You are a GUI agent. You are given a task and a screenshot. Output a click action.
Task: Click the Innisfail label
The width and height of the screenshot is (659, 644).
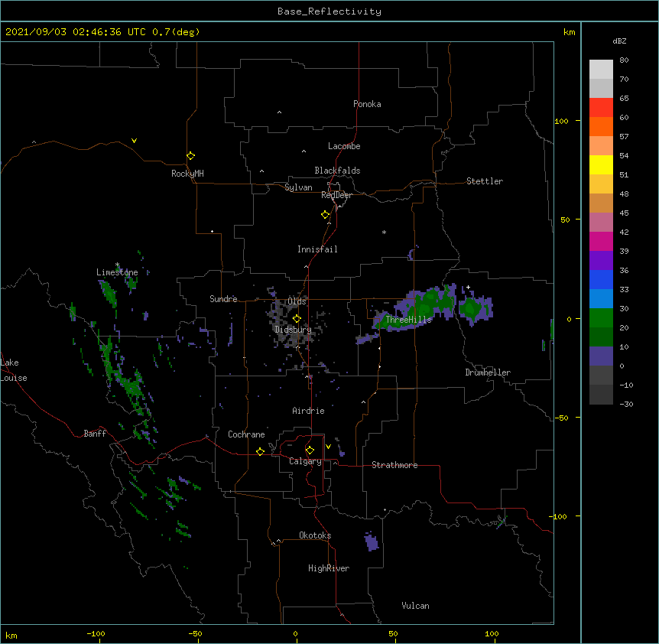click(317, 249)
